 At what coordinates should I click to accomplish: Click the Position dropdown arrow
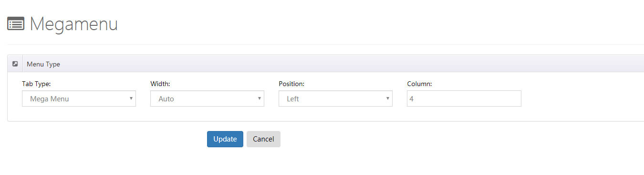point(387,98)
